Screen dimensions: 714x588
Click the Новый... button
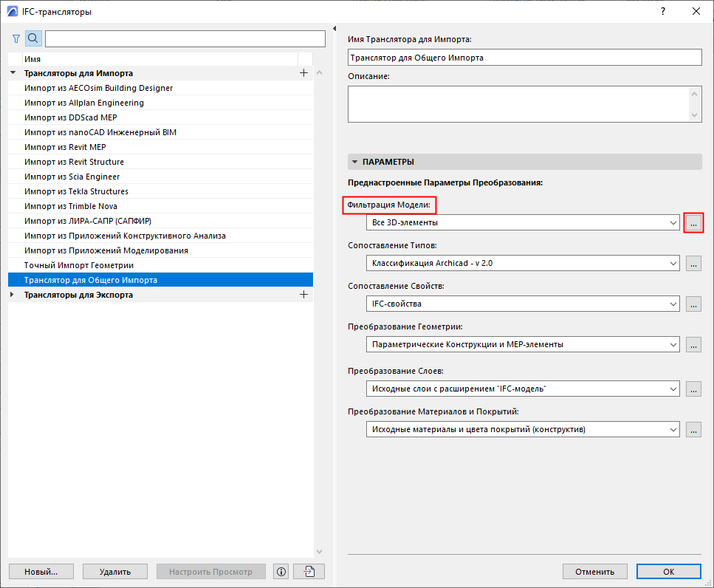(41, 572)
